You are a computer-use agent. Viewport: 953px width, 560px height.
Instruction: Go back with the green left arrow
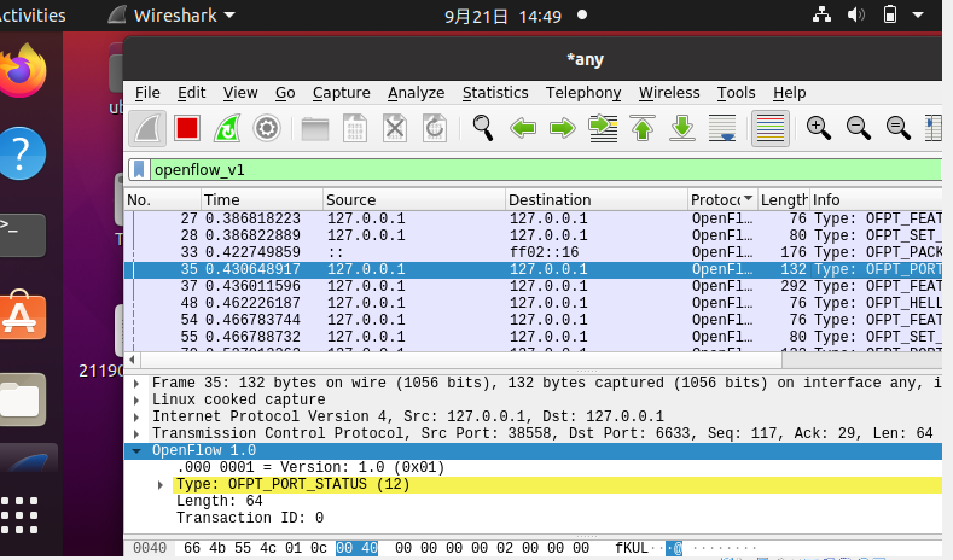point(522,128)
